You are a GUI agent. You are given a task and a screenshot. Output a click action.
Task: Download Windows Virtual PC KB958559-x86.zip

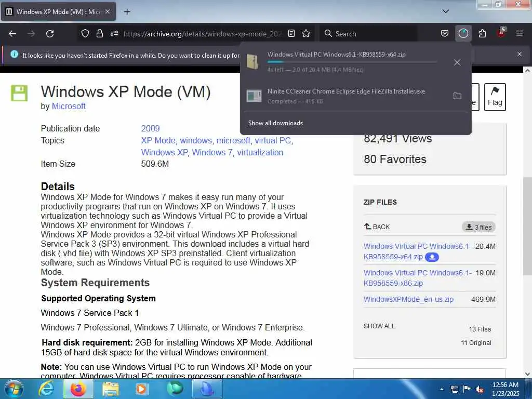coord(417,278)
